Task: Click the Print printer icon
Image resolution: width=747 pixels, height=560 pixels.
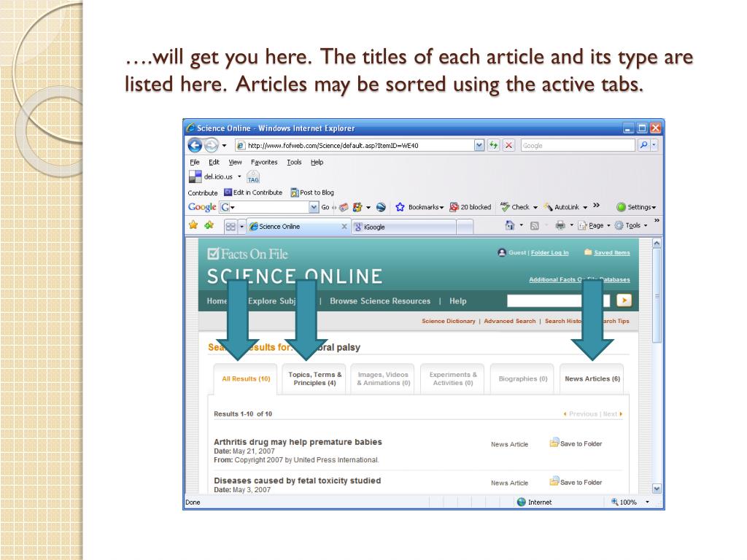Action: pyautogui.click(x=560, y=225)
